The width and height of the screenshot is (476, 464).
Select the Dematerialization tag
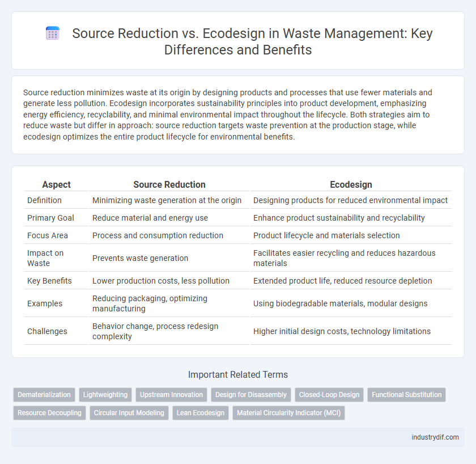(x=44, y=395)
